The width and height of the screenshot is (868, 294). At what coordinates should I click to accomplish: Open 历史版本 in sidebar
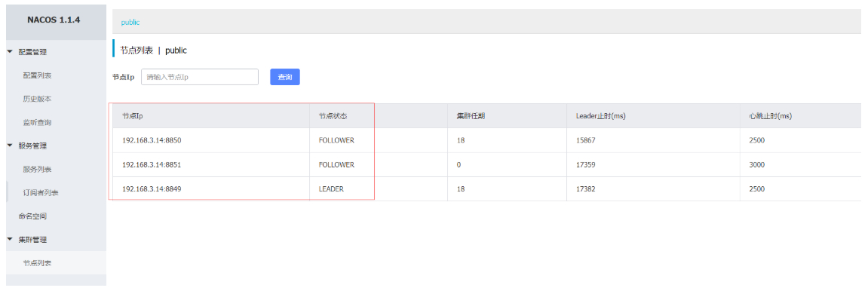coord(37,99)
